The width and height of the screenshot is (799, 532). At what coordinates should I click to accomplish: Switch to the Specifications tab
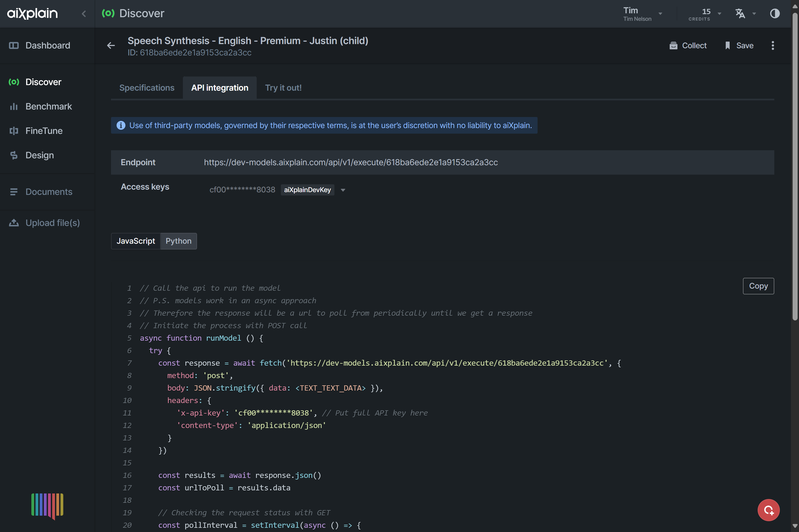(x=147, y=88)
